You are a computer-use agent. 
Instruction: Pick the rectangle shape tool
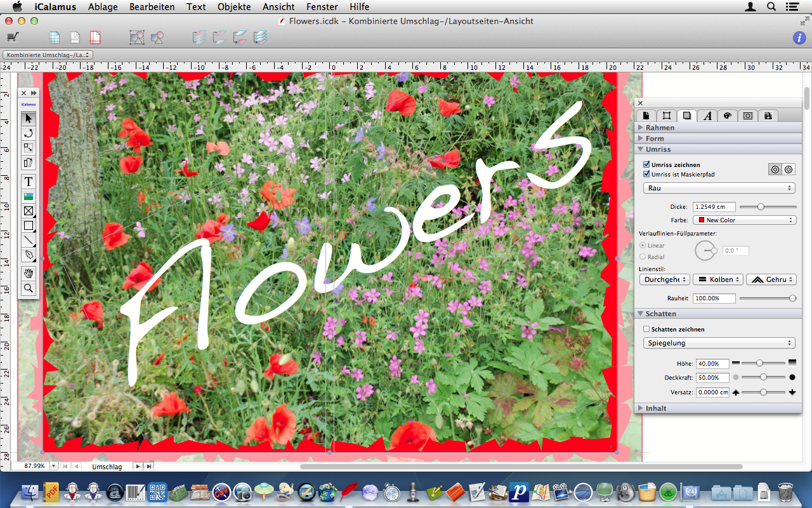(29, 225)
